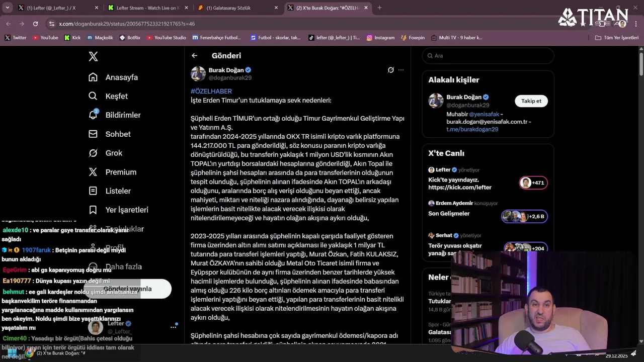Image resolution: width=644 pixels, height=362 pixels.
Task: Open Burak Doğan profile in Alakalı kişiler
Action: [x=464, y=97]
